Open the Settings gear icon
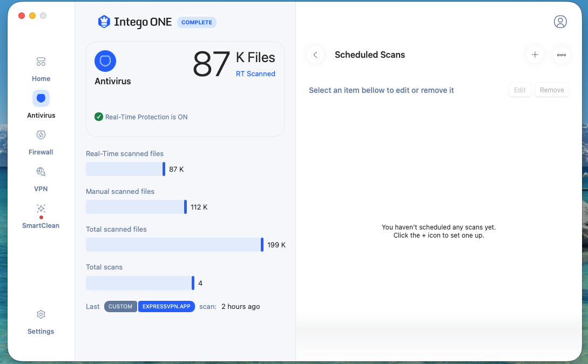588x364 pixels. (41, 314)
